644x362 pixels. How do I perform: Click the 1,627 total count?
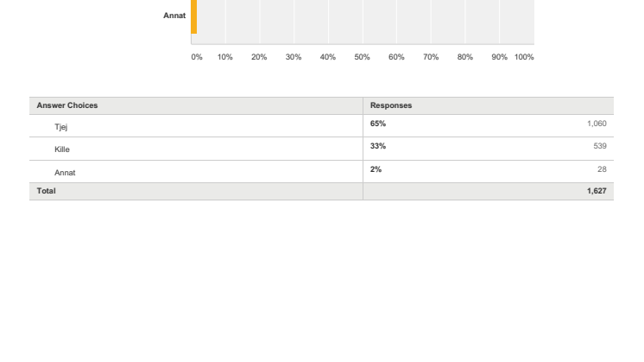click(x=597, y=191)
